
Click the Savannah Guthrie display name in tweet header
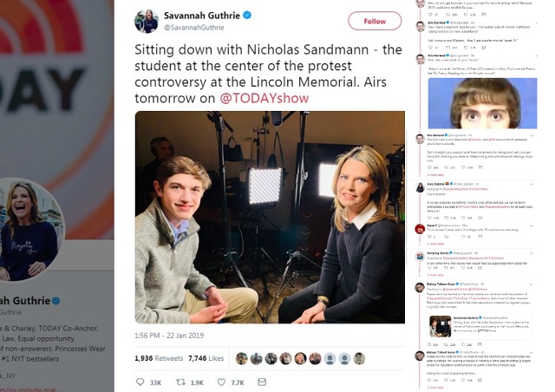point(203,15)
